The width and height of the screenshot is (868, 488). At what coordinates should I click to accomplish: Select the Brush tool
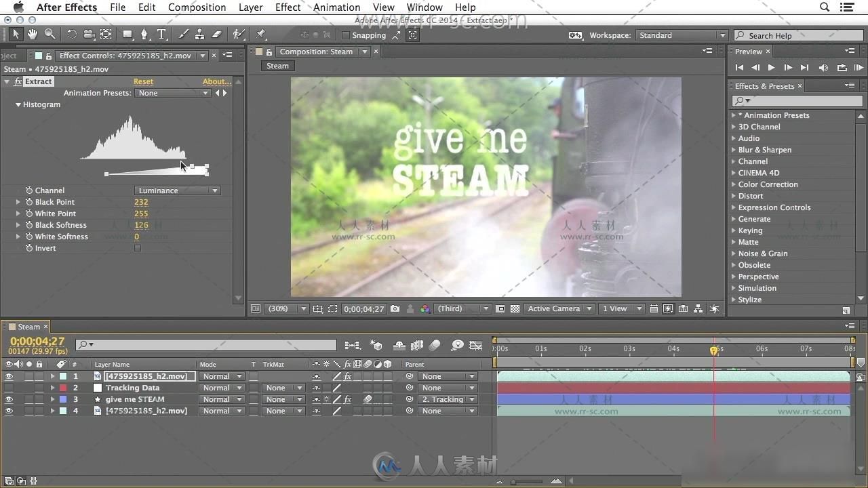point(183,34)
